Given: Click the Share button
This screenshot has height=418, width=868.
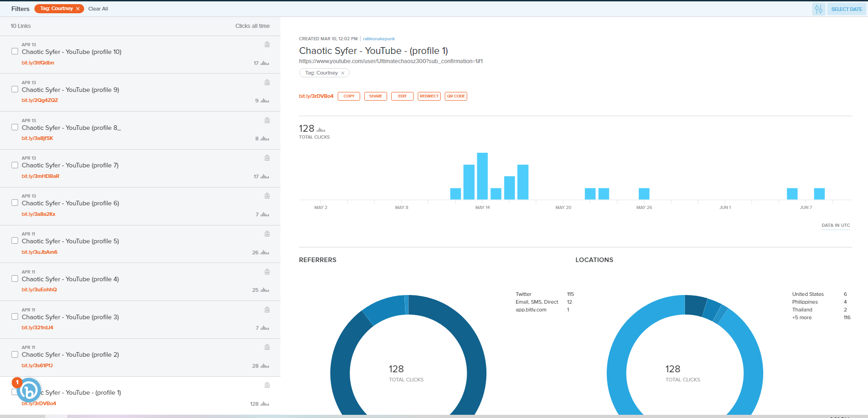Looking at the screenshot, I should (x=376, y=96).
